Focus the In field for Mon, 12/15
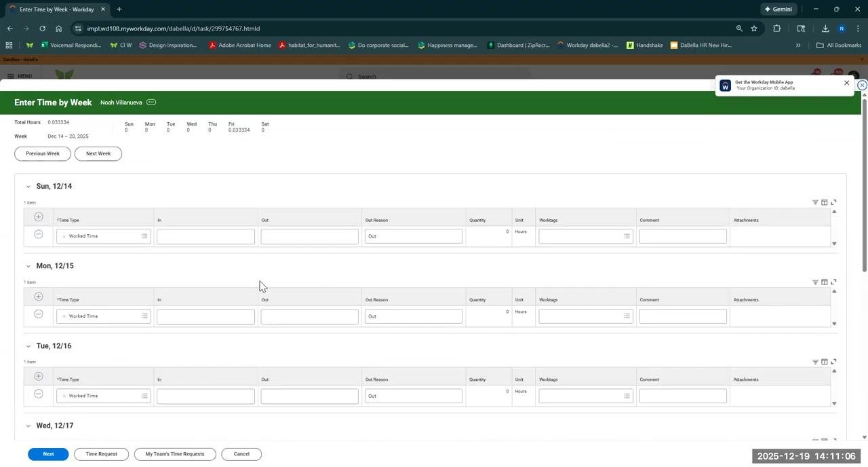This screenshot has width=868, height=467. (x=205, y=316)
